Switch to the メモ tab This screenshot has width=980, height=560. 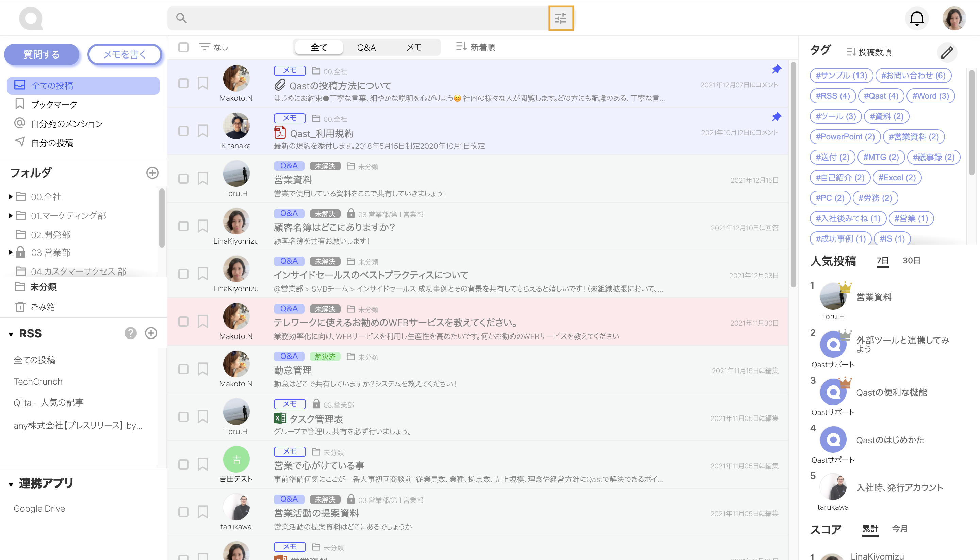point(414,47)
